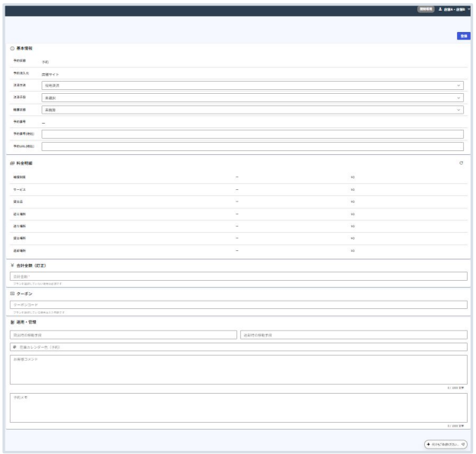Viewport: 476px width, 454px height.
Task: Click inside the お客様コメント text area
Action: tap(238, 369)
